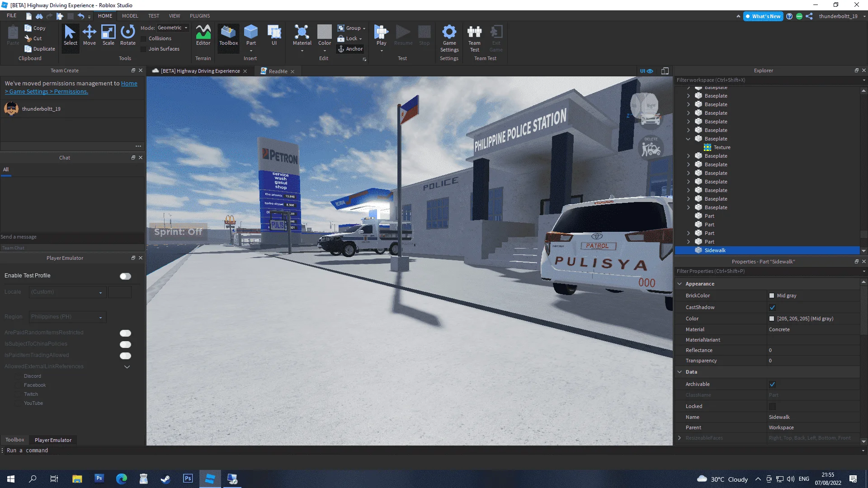This screenshot has height=488, width=868.
Task: Open the Roblox Studio help icon
Action: click(x=789, y=16)
